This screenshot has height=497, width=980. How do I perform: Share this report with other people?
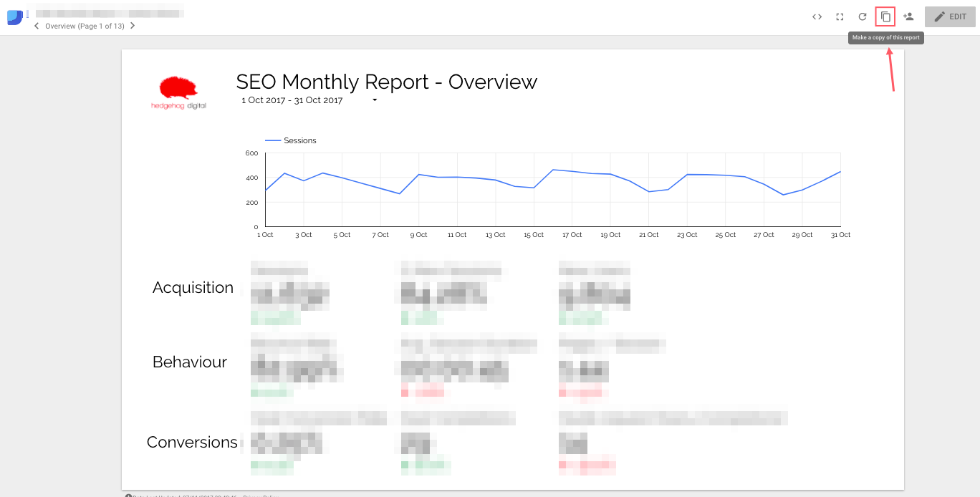(908, 16)
